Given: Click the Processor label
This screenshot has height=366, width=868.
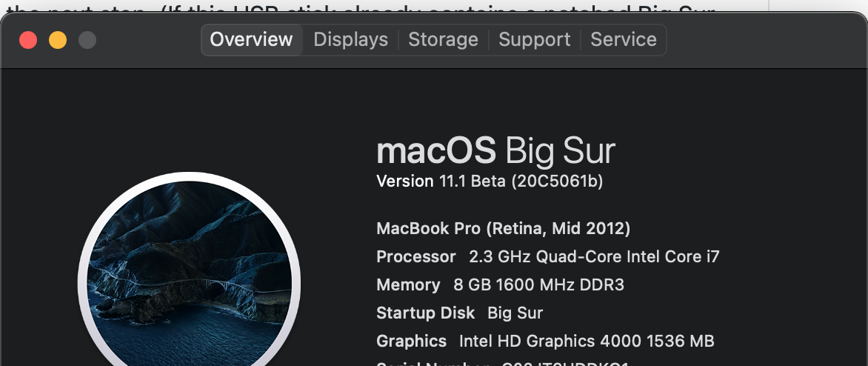Looking at the screenshot, I should coord(415,257).
